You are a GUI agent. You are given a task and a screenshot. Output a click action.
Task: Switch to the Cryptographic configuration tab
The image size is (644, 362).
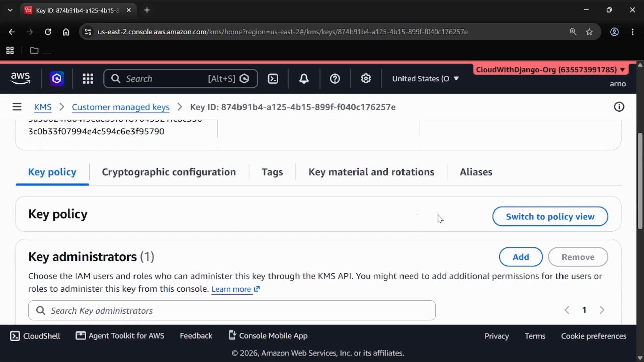[169, 172]
